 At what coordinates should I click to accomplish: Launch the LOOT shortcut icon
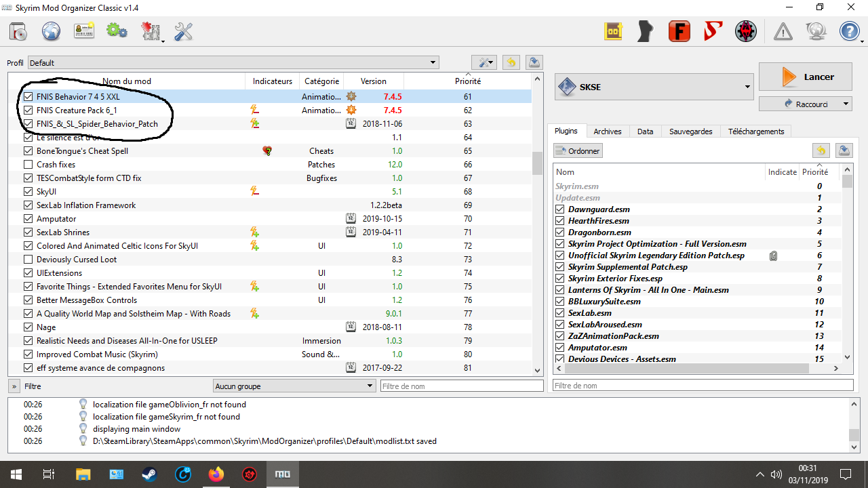[x=613, y=31]
